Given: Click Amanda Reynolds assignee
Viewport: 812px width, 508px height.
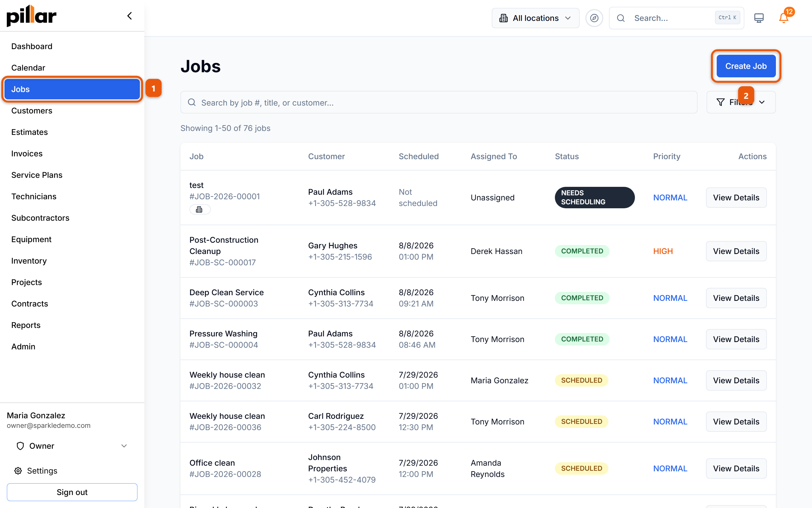Looking at the screenshot, I should pyautogui.click(x=487, y=468).
